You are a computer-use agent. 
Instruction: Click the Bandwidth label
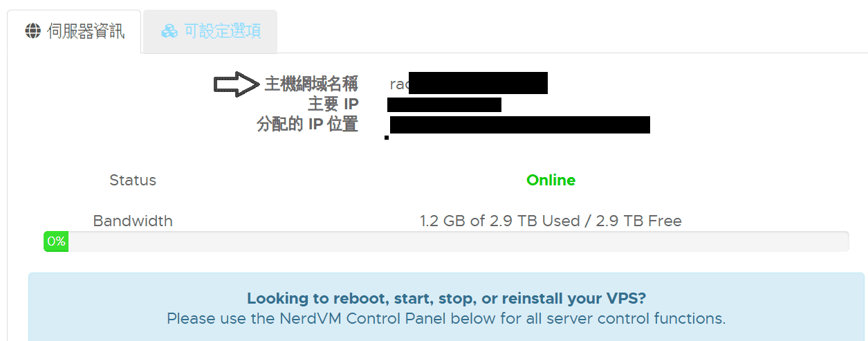coord(133,221)
